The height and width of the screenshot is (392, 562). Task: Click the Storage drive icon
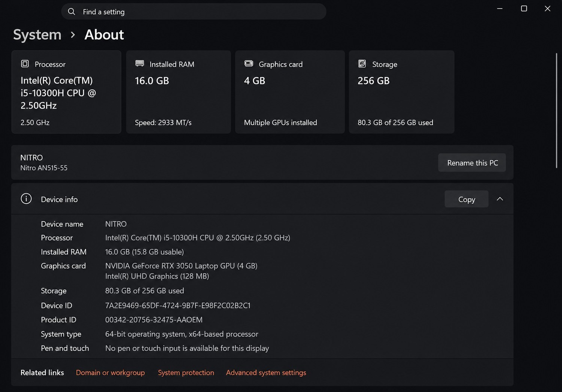(x=362, y=64)
